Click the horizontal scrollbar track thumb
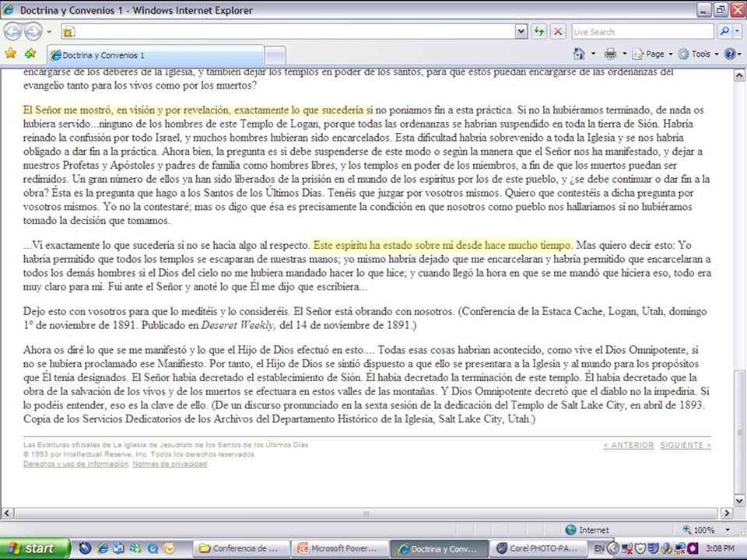This screenshot has height=560, width=747. pos(366,513)
